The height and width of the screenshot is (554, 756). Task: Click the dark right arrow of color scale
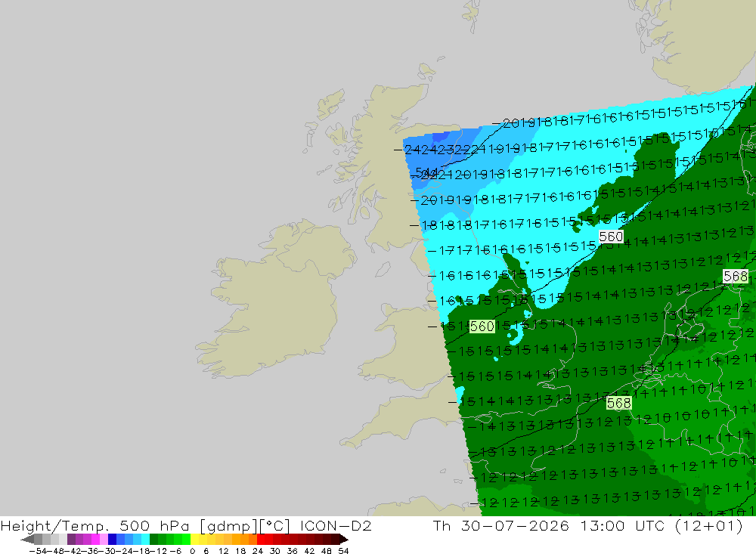point(343,539)
